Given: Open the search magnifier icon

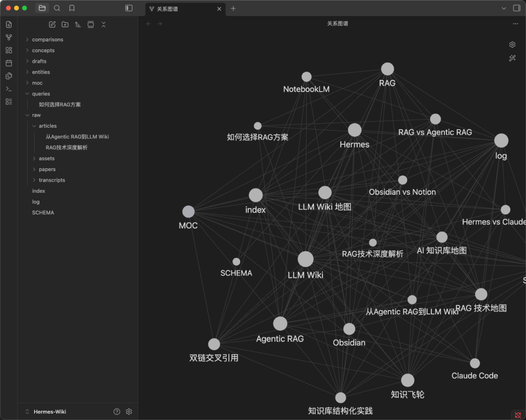Looking at the screenshot, I should [57, 8].
